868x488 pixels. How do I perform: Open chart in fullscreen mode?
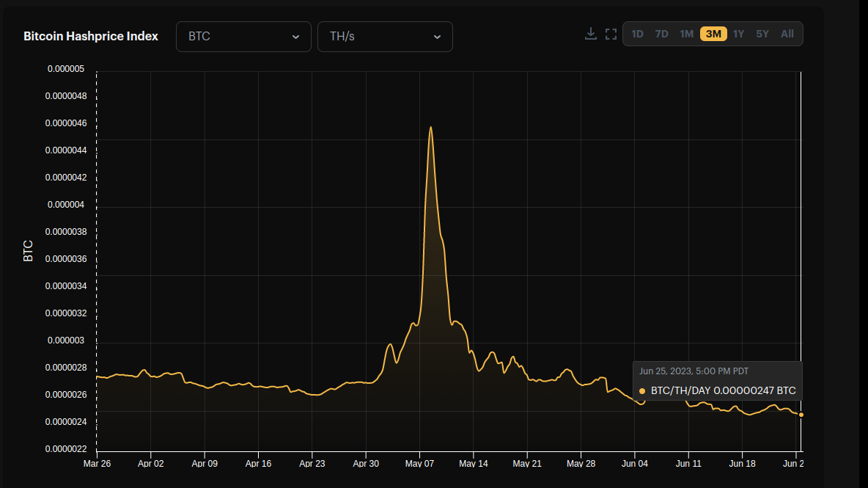click(x=611, y=34)
